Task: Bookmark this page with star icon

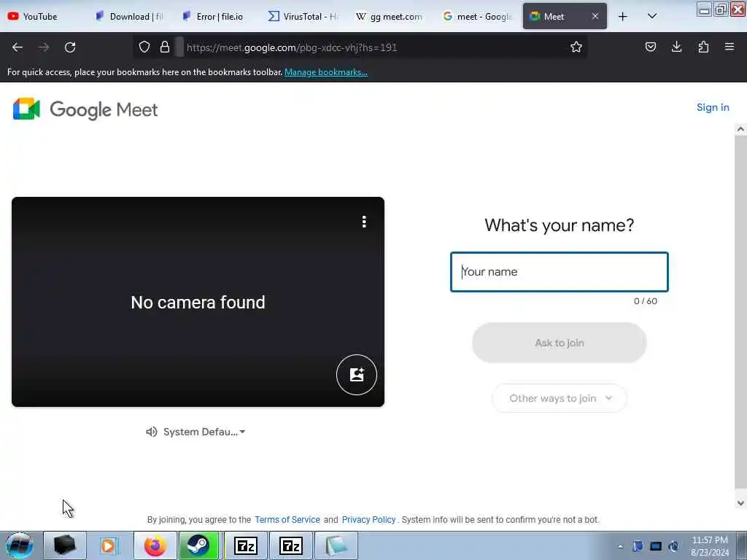Action: point(576,47)
